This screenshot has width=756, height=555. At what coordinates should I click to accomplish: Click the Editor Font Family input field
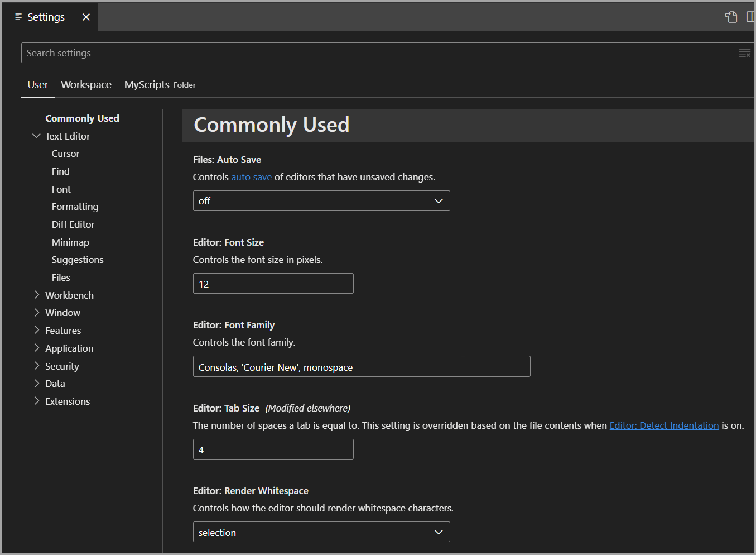[362, 366]
